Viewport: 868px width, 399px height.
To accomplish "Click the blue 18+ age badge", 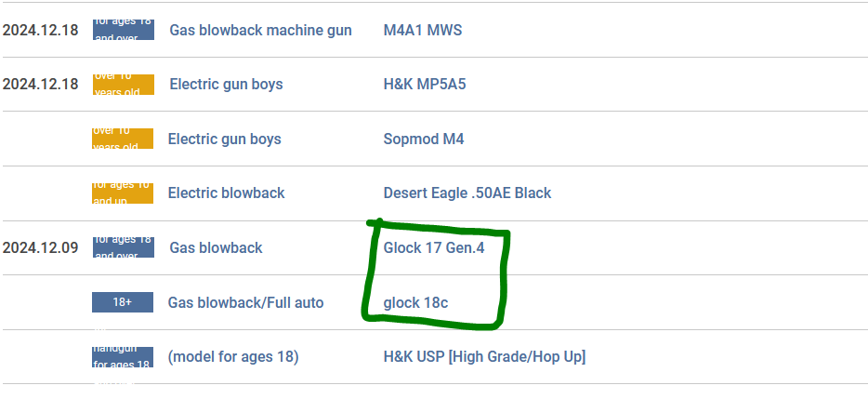I will 123,302.
